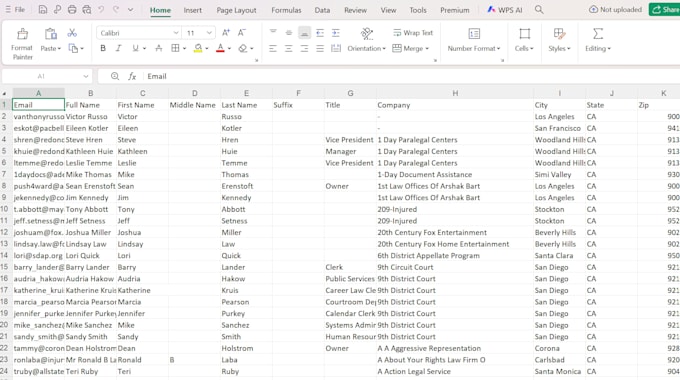This screenshot has height=380, width=680.
Task: Open the Name Box A1 dropdown
Action: point(85,76)
